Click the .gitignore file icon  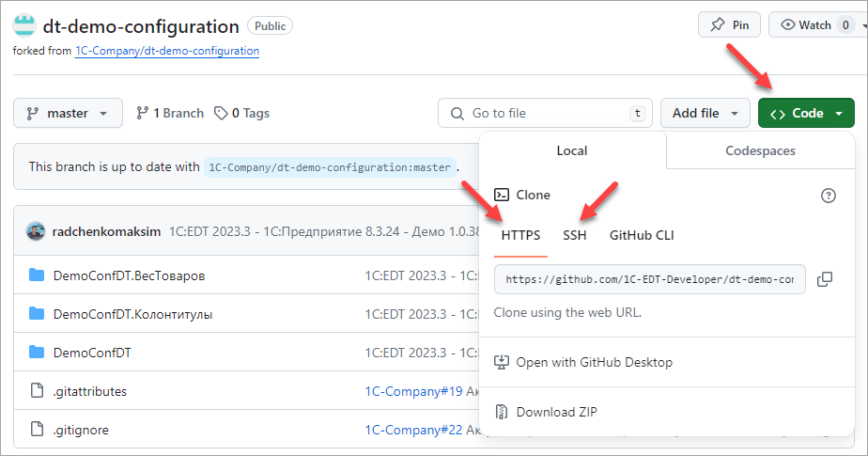(37, 430)
